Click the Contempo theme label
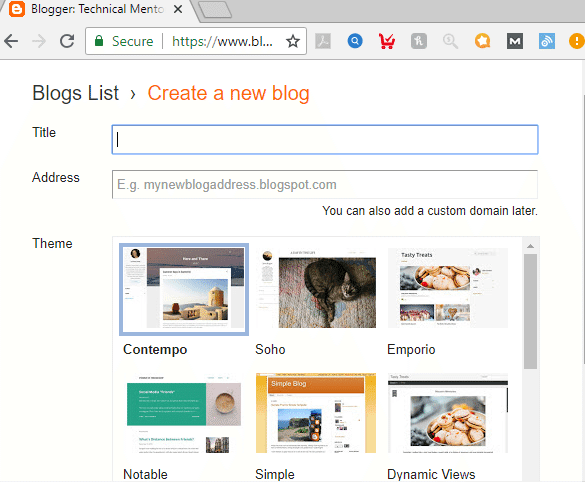The image size is (585, 482). pos(155,350)
